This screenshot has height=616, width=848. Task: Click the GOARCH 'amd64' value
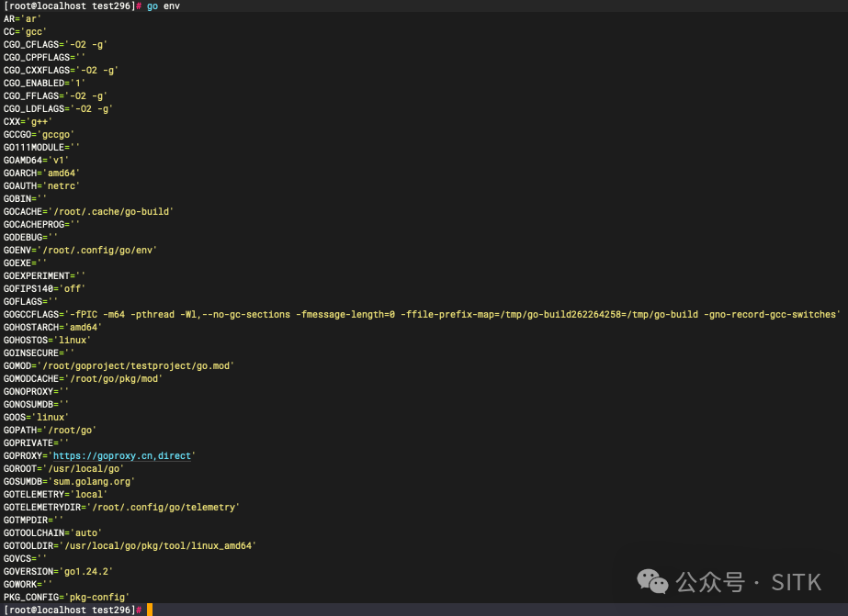[62, 173]
